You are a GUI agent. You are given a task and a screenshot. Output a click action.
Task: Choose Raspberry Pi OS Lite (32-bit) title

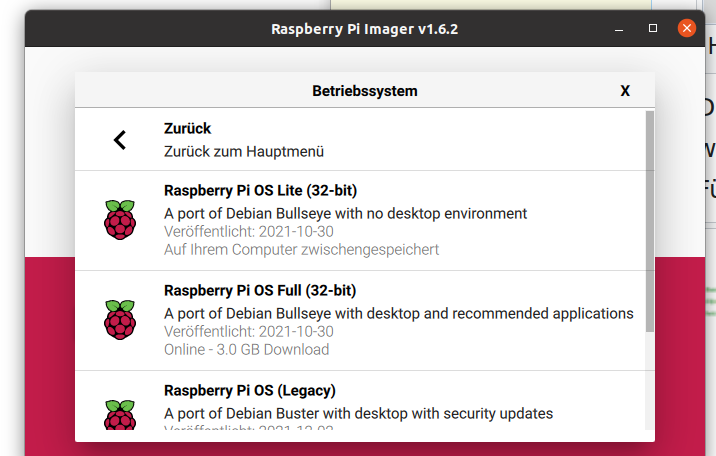[x=260, y=190]
